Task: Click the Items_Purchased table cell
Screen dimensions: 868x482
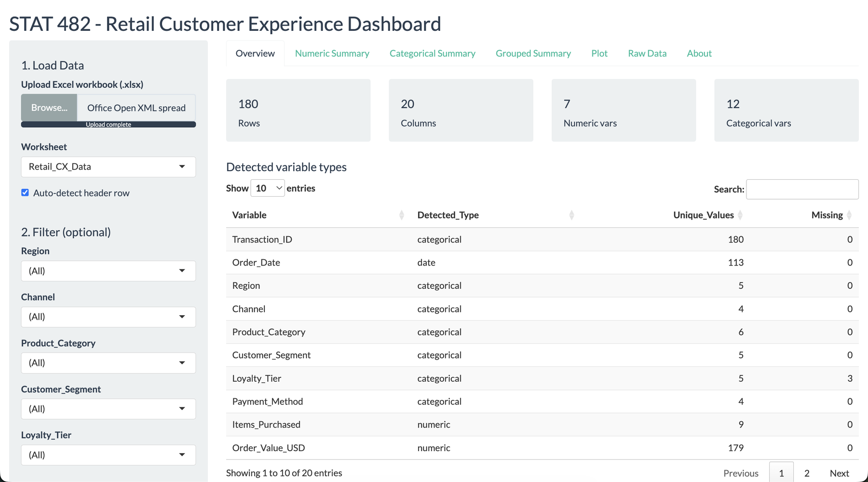Action: pyautogui.click(x=319, y=425)
